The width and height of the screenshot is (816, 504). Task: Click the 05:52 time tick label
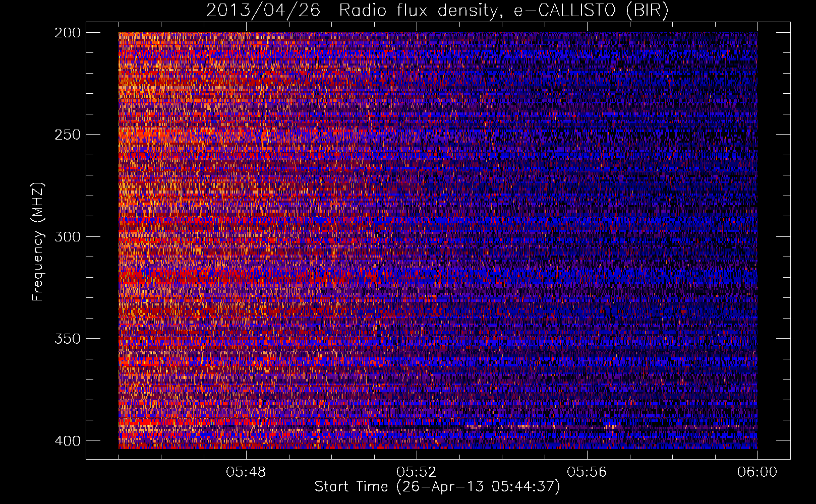[x=417, y=473]
